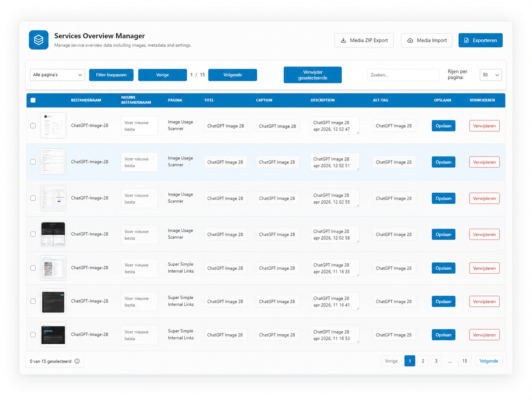Image resolution: width=532 pixels, height=399 pixels.
Task: Click the Filter toepassen button
Action: tap(111, 75)
